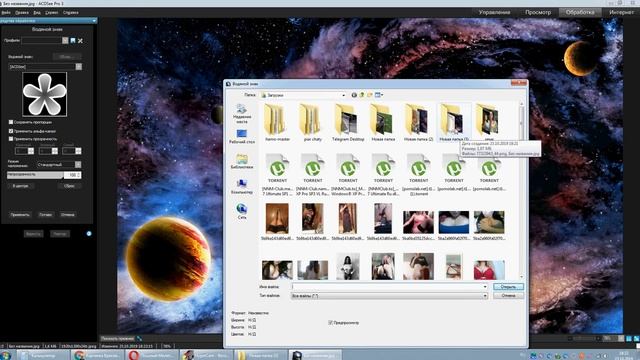The height and width of the screenshot is (360, 640).
Task: Switch to HyperCam in the taskbar
Action: pyautogui.click(x=206, y=355)
